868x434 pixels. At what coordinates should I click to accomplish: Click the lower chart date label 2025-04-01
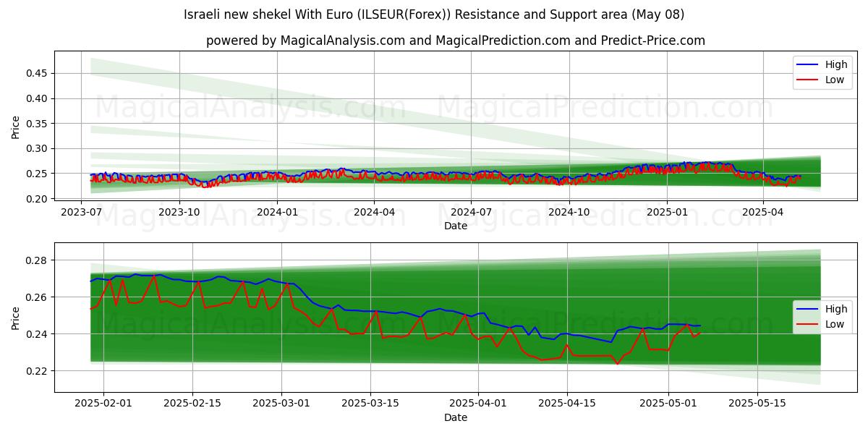[x=478, y=404]
